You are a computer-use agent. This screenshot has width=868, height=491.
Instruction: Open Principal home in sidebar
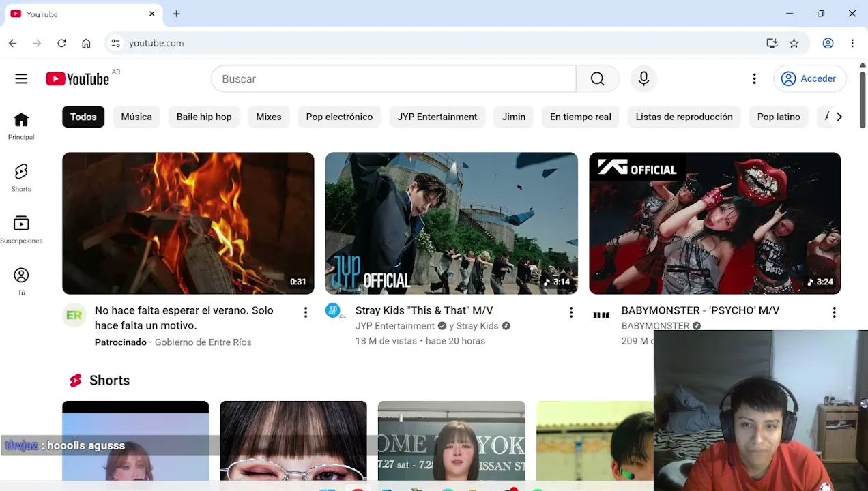point(21,127)
